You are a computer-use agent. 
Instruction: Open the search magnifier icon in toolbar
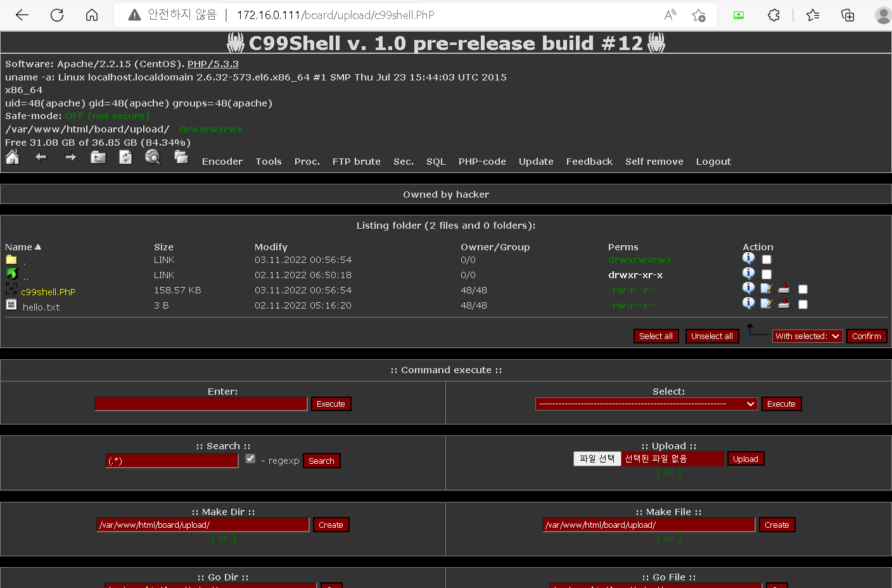click(153, 157)
